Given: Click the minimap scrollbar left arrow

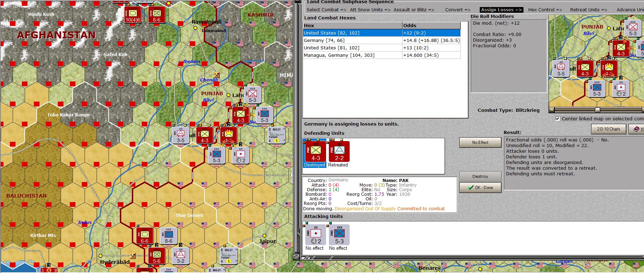Looking at the screenshot, I should point(552,110).
